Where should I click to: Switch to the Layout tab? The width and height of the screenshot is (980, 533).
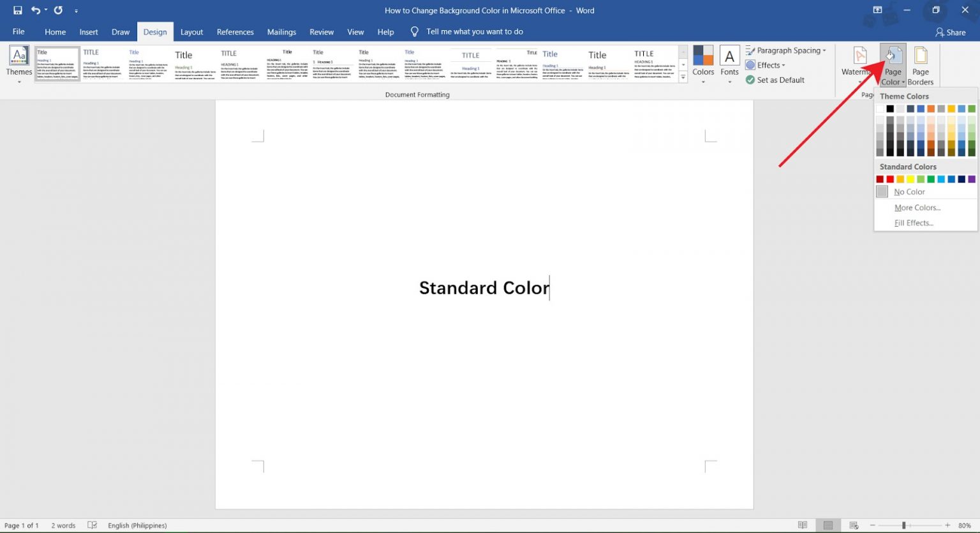click(x=191, y=32)
